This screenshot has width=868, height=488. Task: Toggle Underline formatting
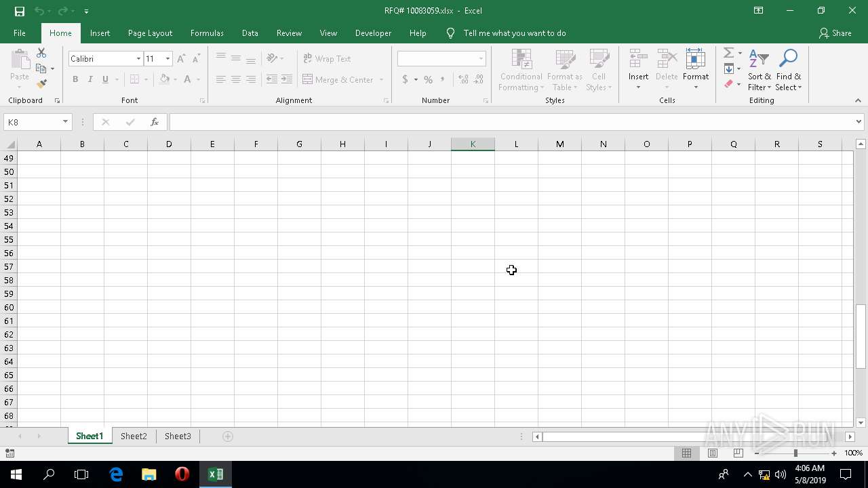[105, 79]
